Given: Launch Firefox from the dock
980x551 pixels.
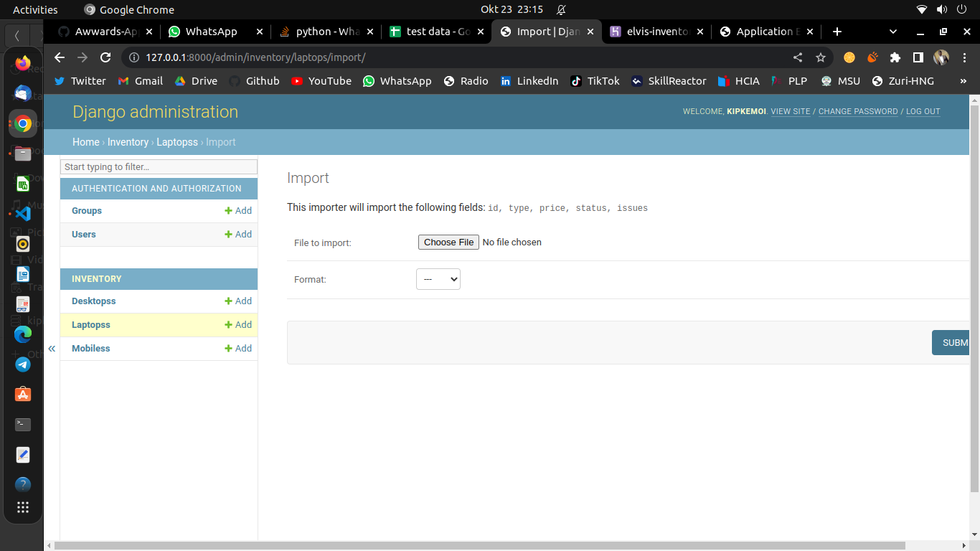Looking at the screenshot, I should (x=23, y=63).
